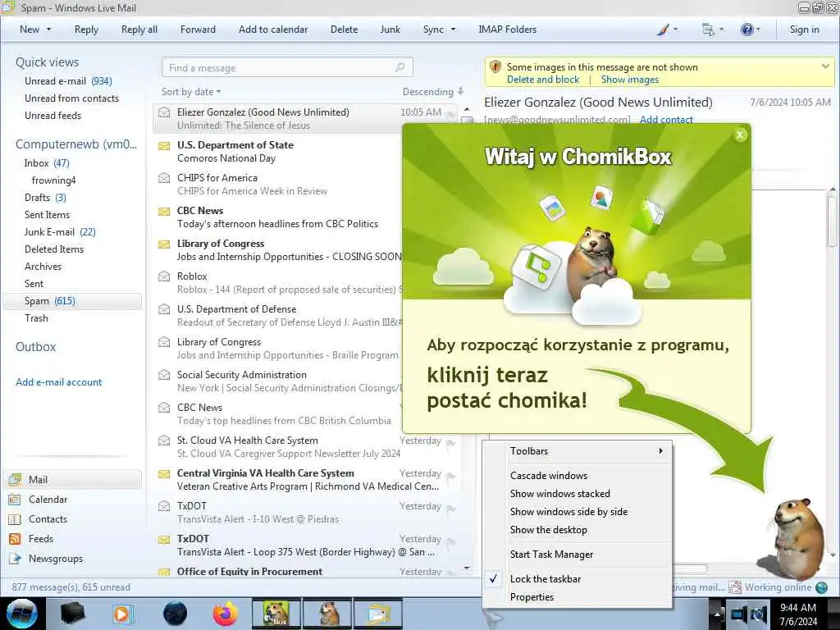Click the Feeds RSS icon

click(x=15, y=539)
